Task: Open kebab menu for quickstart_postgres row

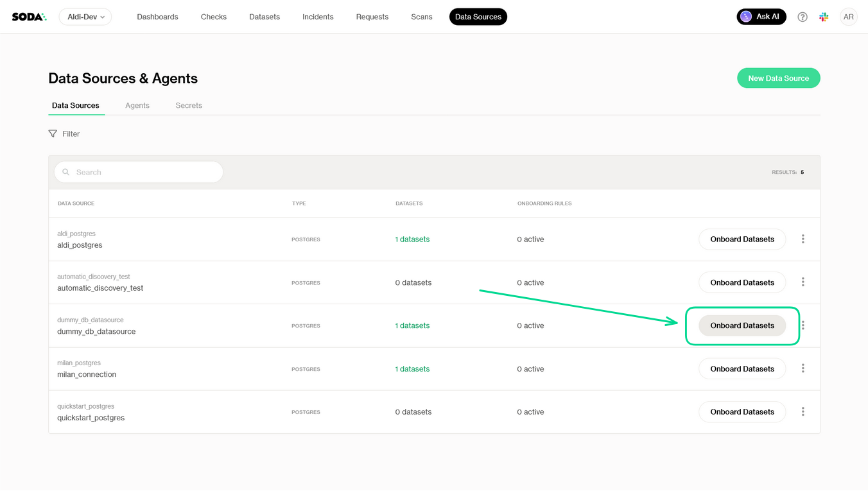Action: click(x=803, y=411)
